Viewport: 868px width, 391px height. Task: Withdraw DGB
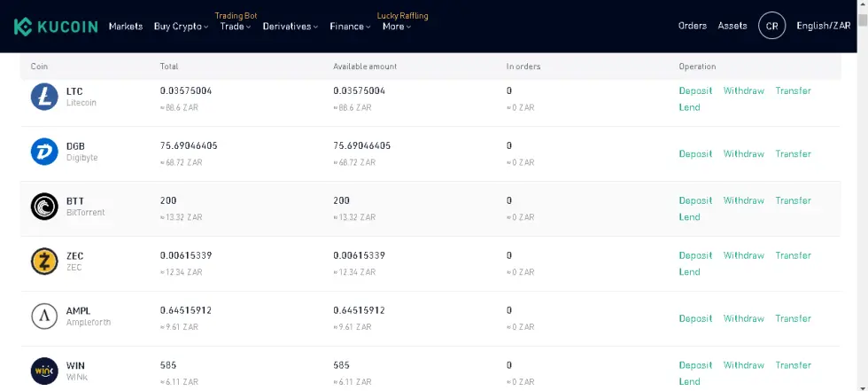[x=743, y=154]
